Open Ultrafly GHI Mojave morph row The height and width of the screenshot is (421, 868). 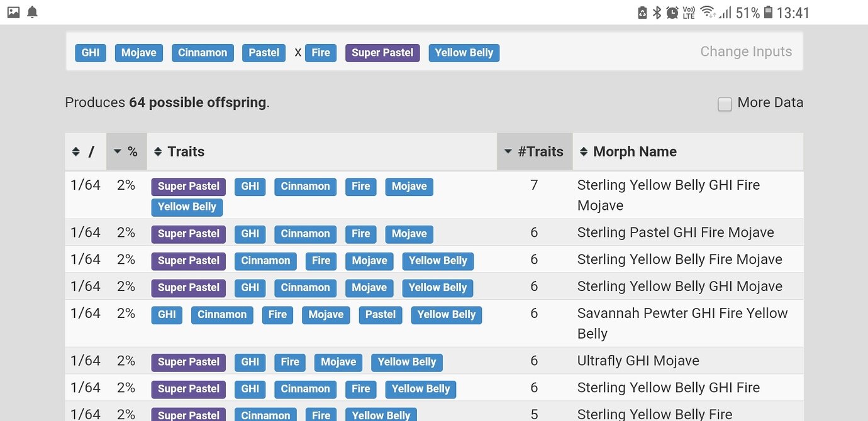[638, 361]
